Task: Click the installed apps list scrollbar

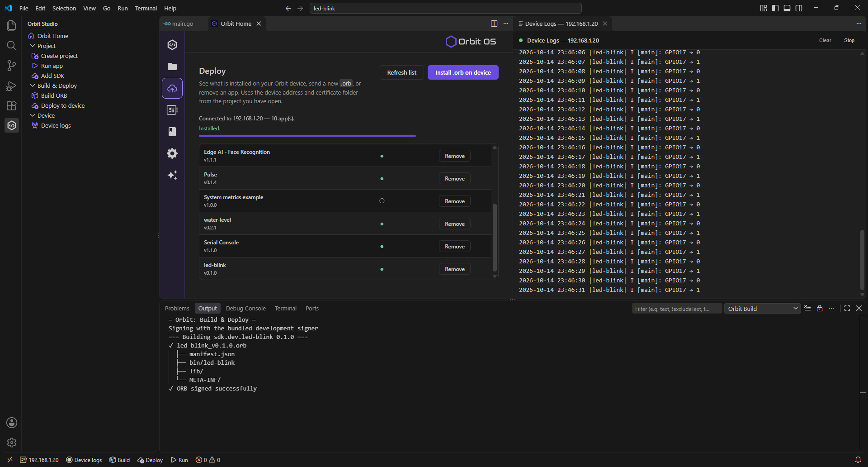Action: coord(495,237)
